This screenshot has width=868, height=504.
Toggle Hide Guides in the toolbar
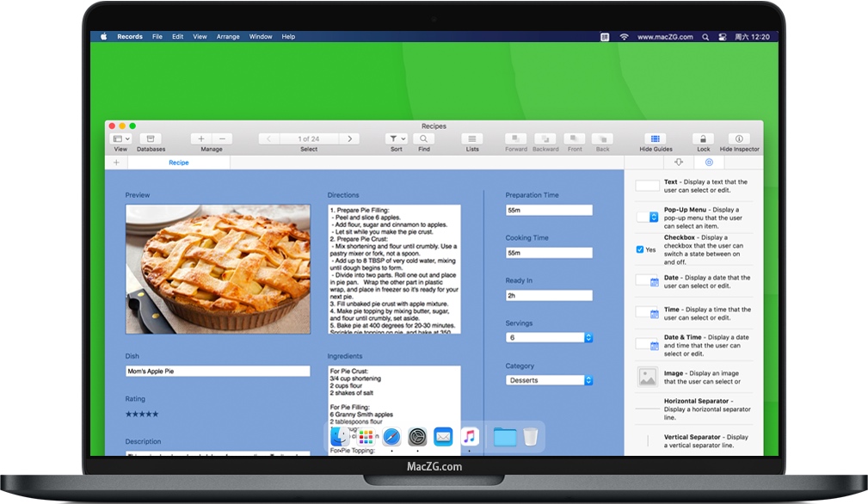tap(655, 138)
